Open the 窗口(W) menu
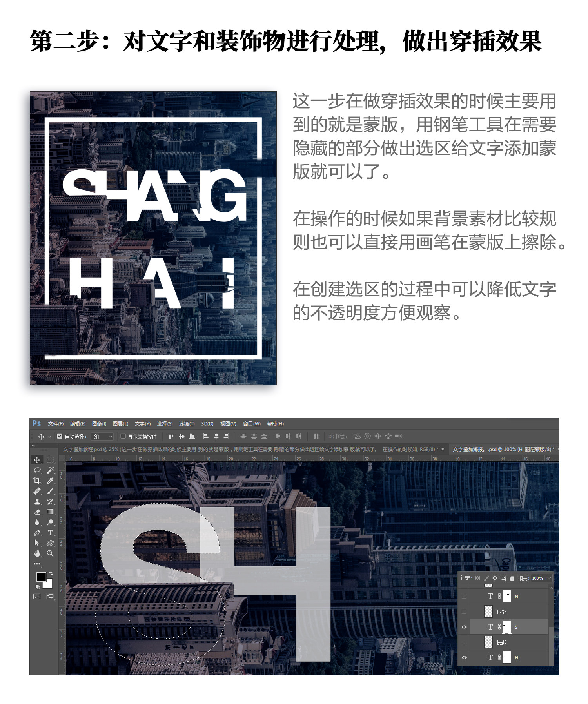This screenshot has width=588, height=704. (252, 424)
